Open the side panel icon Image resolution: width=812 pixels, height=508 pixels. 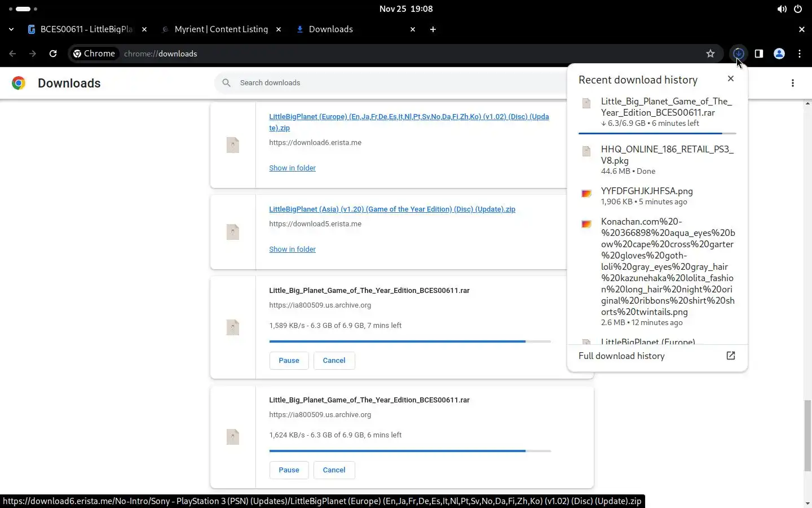(759, 54)
